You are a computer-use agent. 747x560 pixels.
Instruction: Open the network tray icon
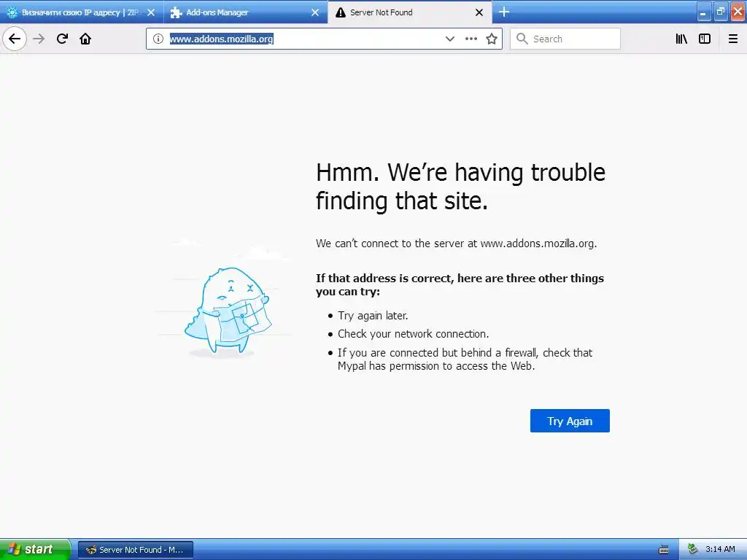pyautogui.click(x=693, y=550)
